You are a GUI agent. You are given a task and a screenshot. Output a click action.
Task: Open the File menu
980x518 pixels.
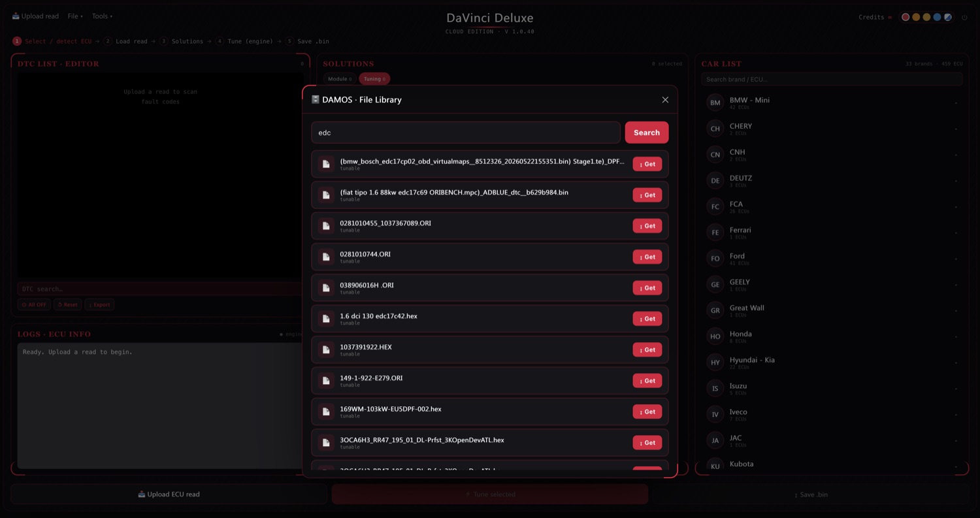point(75,16)
